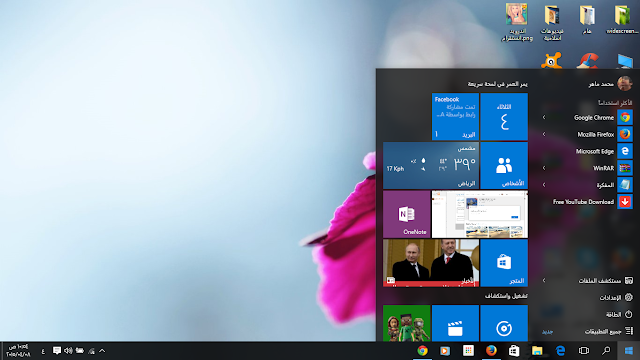
Task: Open the Photos tile with screenshot preview
Action: 480,214
